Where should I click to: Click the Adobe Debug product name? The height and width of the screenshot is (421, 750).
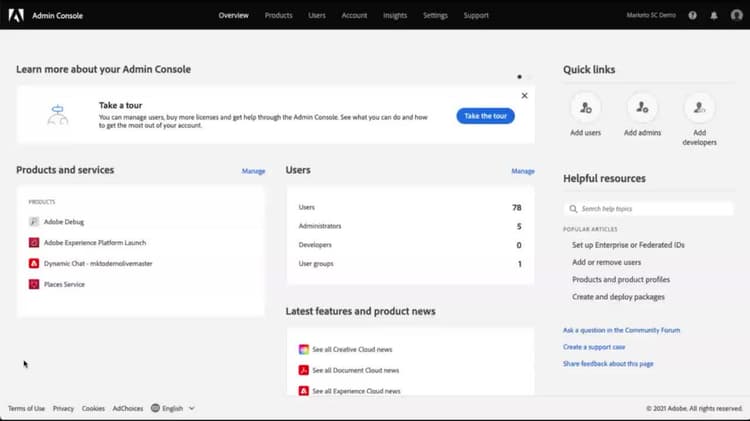(64, 222)
